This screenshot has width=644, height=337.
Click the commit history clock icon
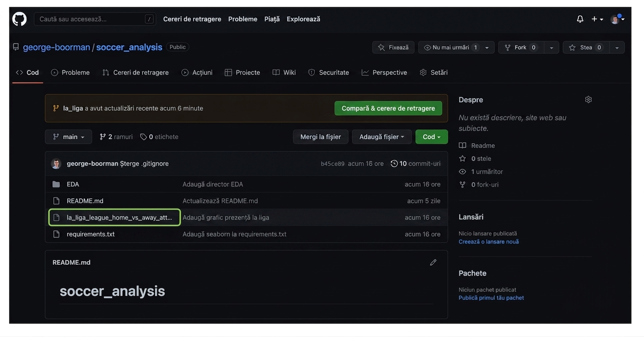[394, 164]
